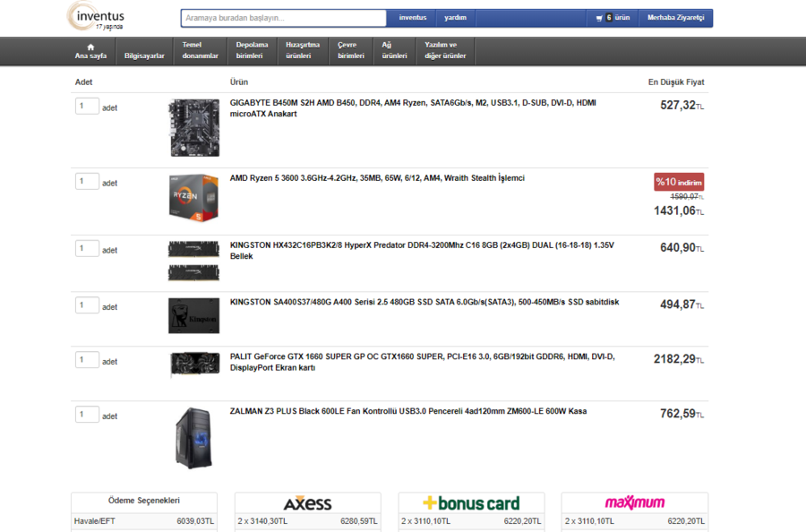The height and width of the screenshot is (532, 806).
Task: Open the HyperX Predator RAM thumbnail
Action: click(193, 262)
